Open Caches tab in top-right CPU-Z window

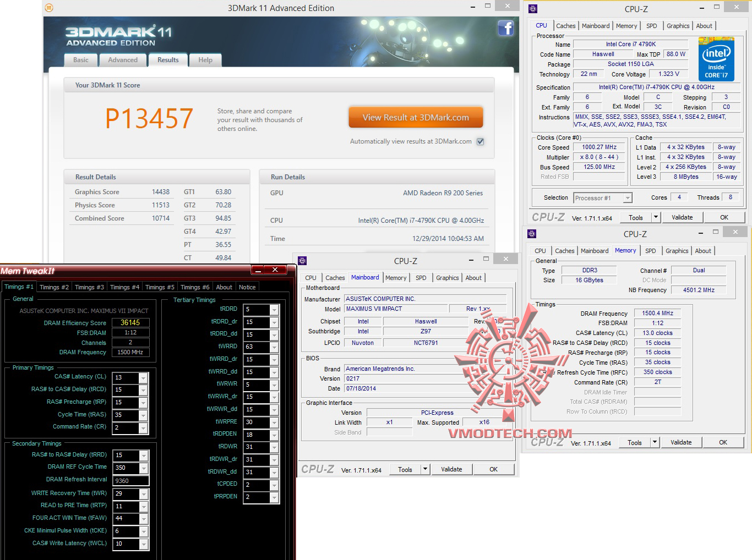tap(565, 26)
